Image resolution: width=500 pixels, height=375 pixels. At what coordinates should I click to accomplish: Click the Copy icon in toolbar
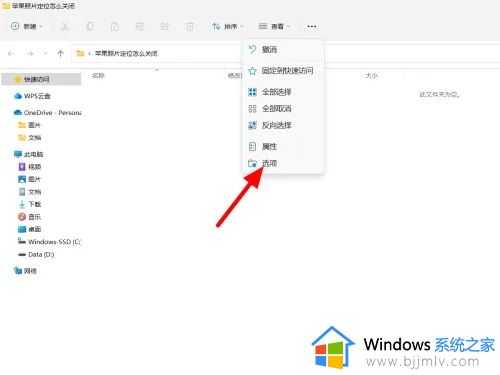[x=90, y=26]
